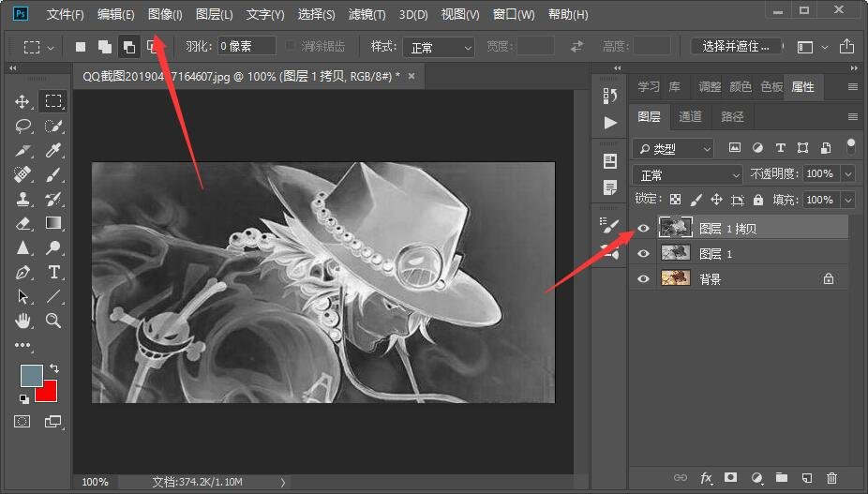Select the Sharpen/Blur triangle tool
Screen dimensions: 868x494
coord(22,247)
